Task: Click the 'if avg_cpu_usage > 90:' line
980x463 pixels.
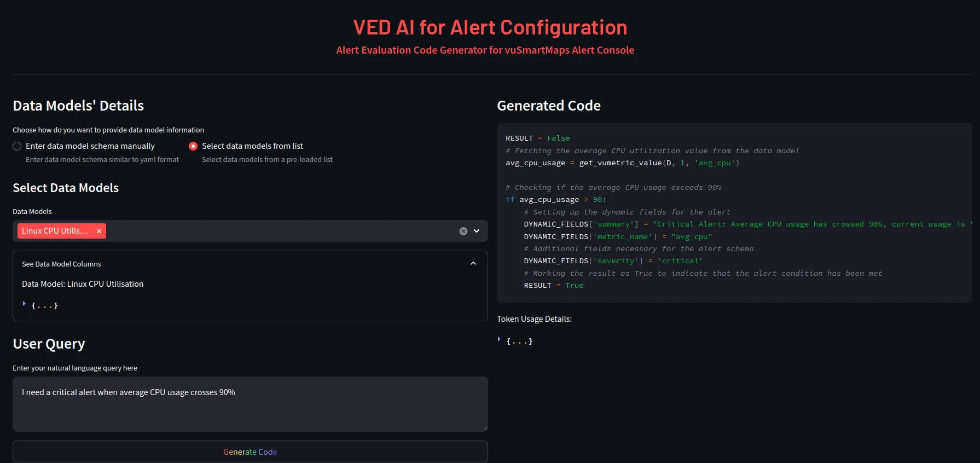Action: point(556,200)
